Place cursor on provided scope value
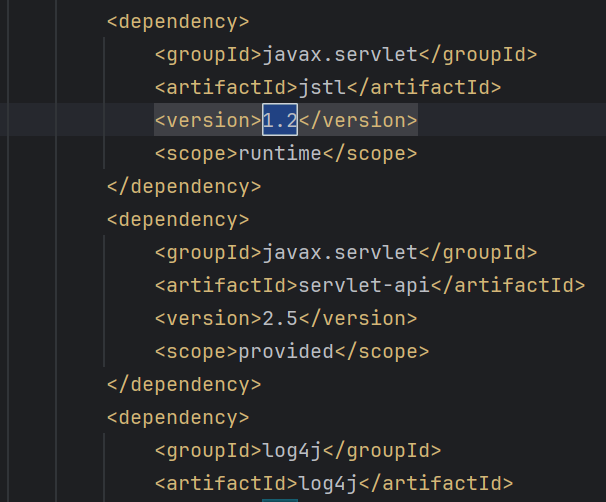This screenshot has width=606, height=502. (285, 351)
